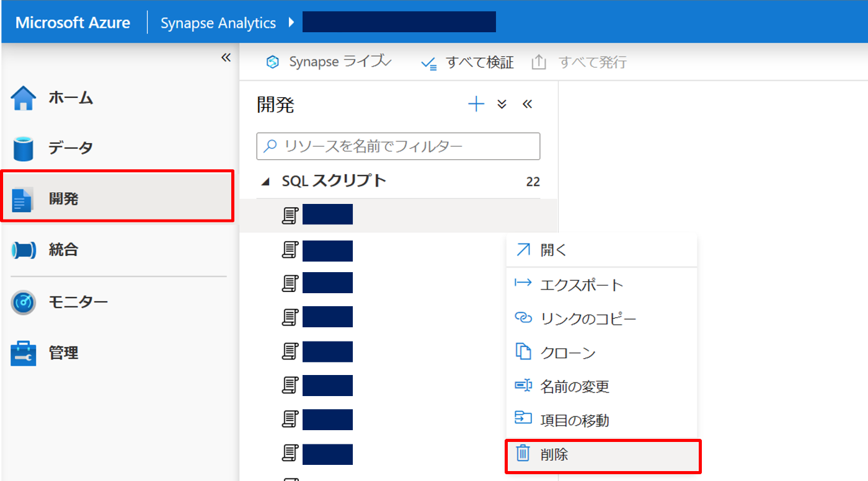868x481 pixels.
Task: Collapse the SQL スクリプト tree section
Action: 266,182
